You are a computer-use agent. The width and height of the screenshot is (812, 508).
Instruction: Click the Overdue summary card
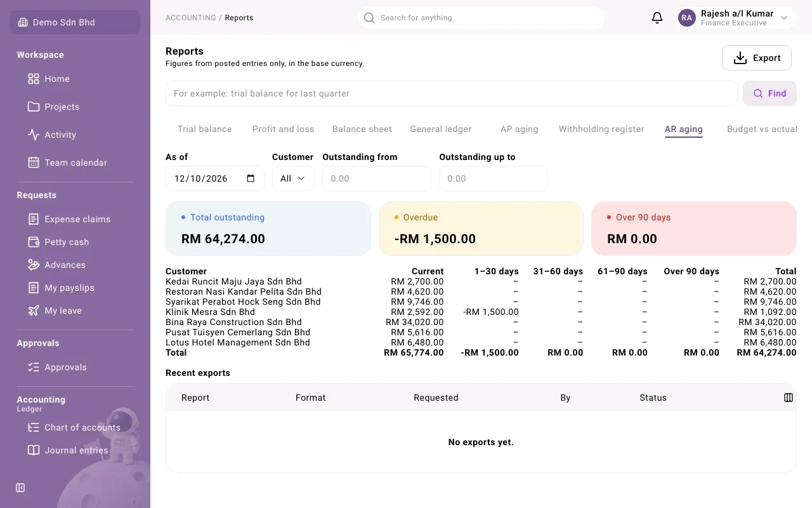pos(481,229)
